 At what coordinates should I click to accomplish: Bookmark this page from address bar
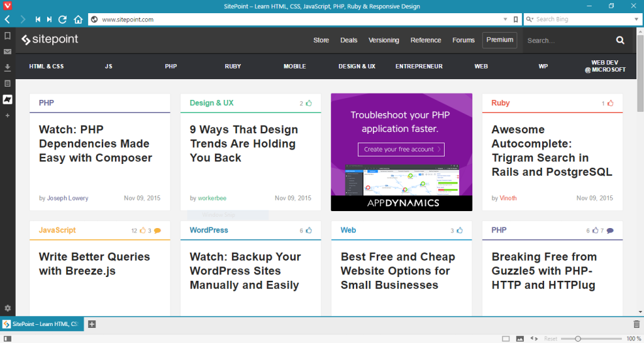516,19
